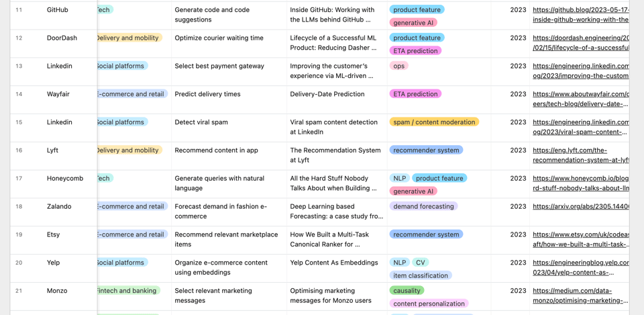This screenshot has width=644, height=315.
Task: Select row number 16
Action: pos(19,150)
